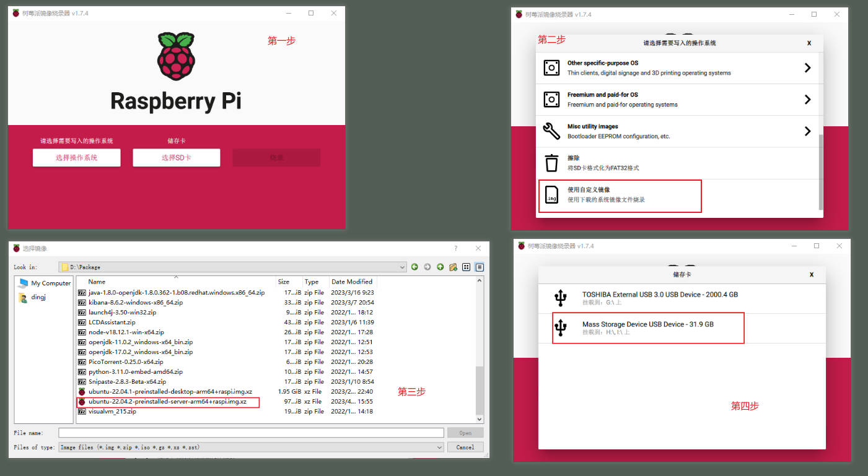Click the archive icon of java-1.8.0-openjdk zip file
Screen dimensions: 868x476
[82, 293]
